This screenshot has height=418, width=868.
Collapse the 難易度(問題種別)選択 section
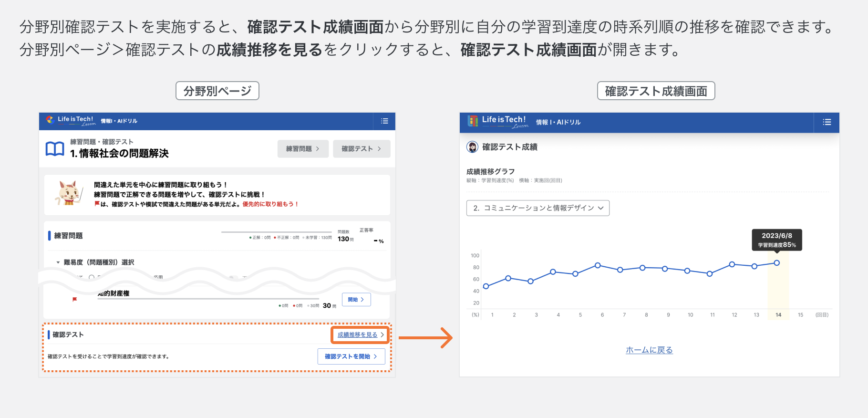pyautogui.click(x=58, y=262)
